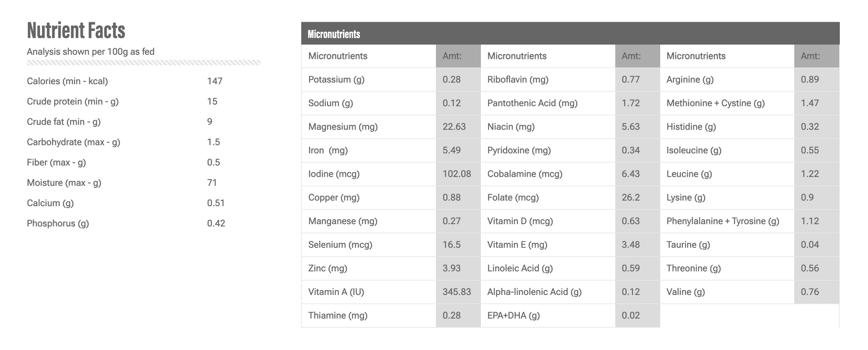Image resolution: width=868 pixels, height=350 pixels.
Task: Select the Phosphorus (g) row
Action: [x=143, y=223]
